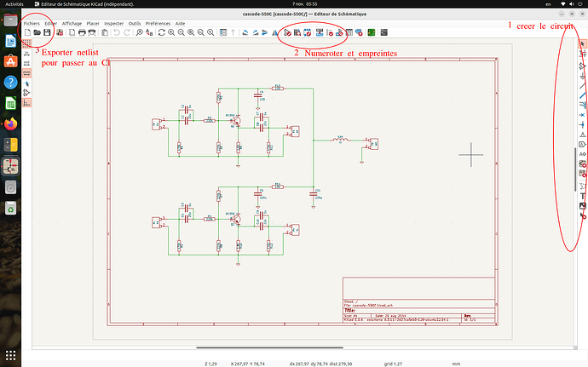Viewport: 588px width, 367px height.
Task: Zoom out of the schematic
Action: pyautogui.click(x=182, y=32)
